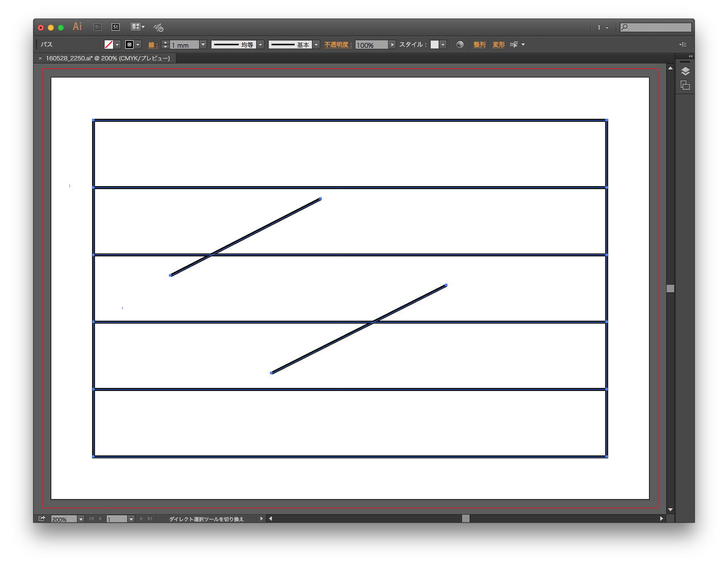Viewport: 728px width, 568px height.
Task: Click the 変形 transform link
Action: (x=498, y=44)
